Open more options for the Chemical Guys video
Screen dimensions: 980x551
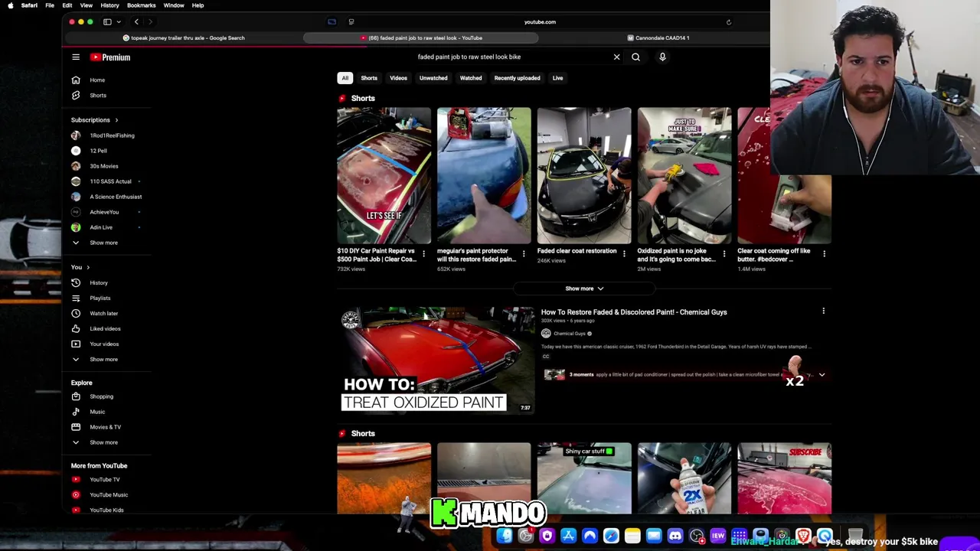point(823,311)
